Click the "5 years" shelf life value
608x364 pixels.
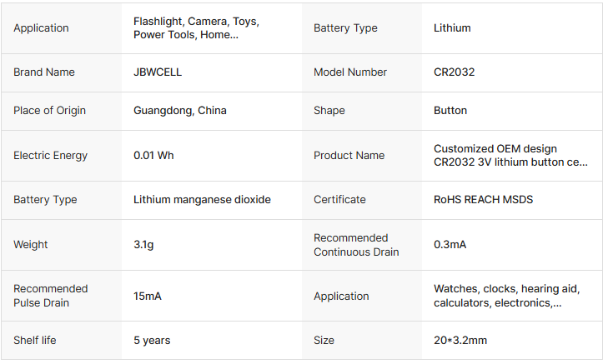click(152, 341)
